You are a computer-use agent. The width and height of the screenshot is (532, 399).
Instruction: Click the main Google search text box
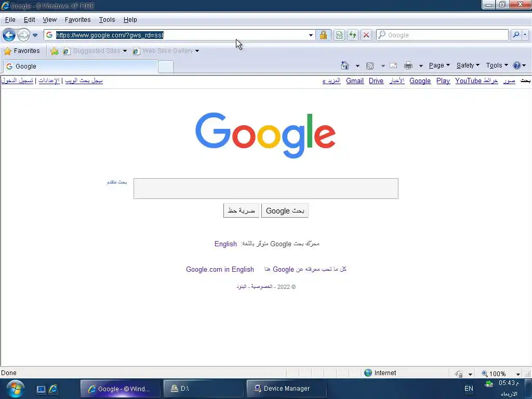pyautogui.click(x=265, y=189)
